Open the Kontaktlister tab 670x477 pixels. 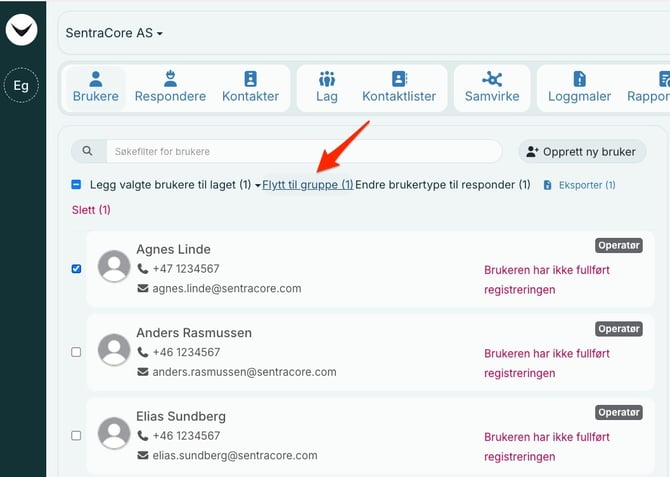[x=398, y=88]
